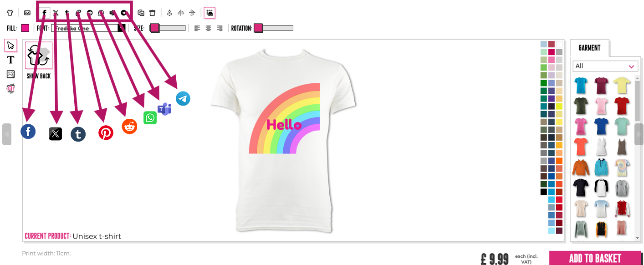
Task: Open the Garment tab
Action: pyautogui.click(x=589, y=48)
